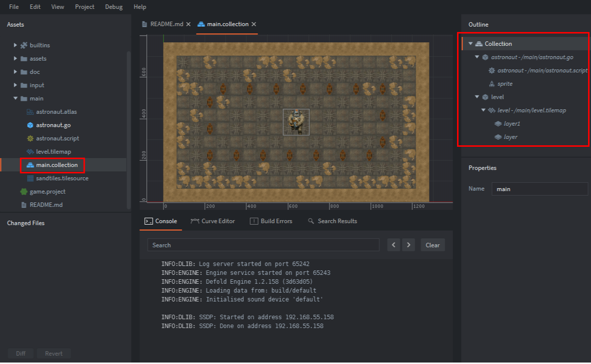Click the astronaut.atlas image icon
This screenshot has width=591, height=364.
point(30,112)
